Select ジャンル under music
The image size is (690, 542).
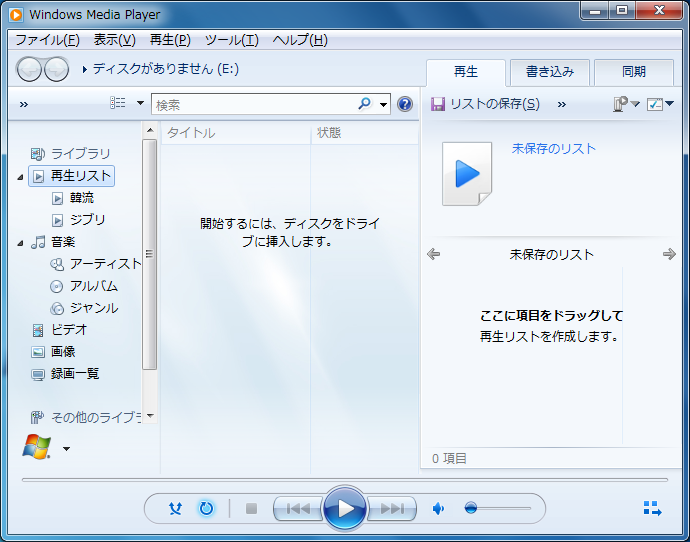point(84,308)
